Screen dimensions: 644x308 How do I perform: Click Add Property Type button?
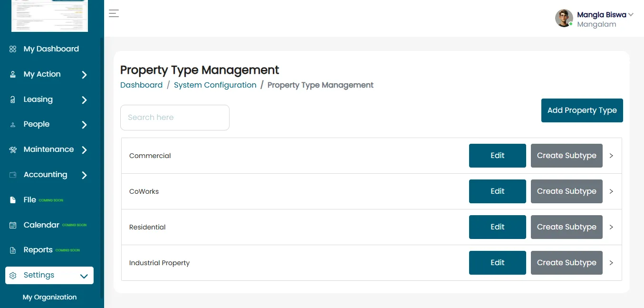pos(582,110)
